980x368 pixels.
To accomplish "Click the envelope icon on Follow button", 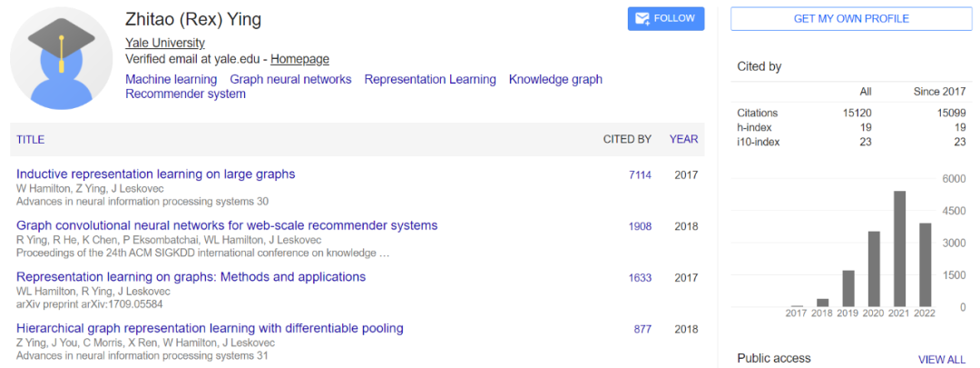I will 642,19.
